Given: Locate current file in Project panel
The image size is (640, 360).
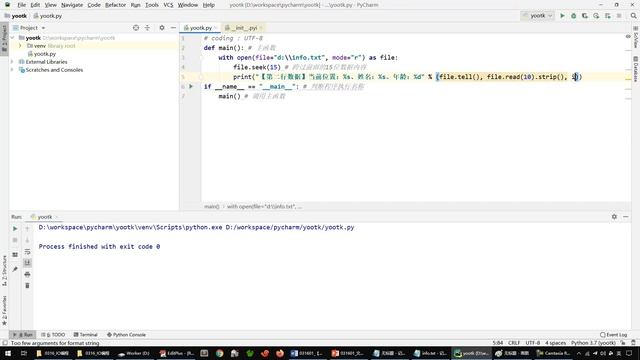Looking at the screenshot, I should point(136,28).
